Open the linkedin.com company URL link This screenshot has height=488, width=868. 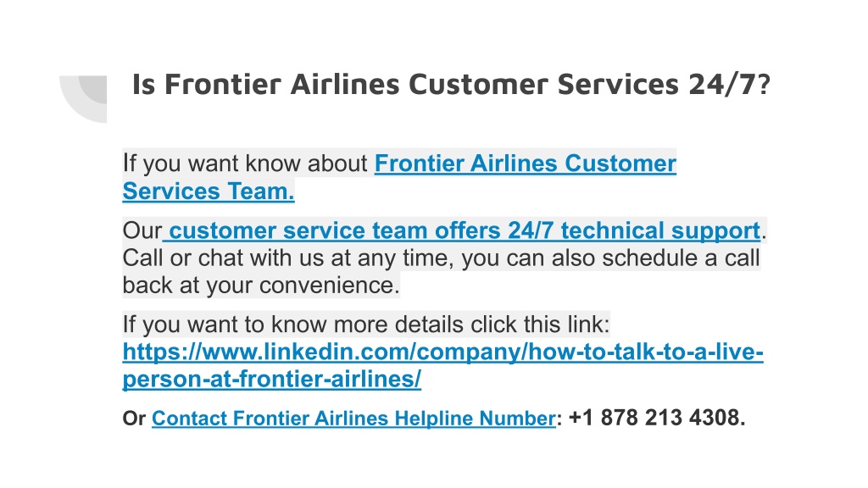click(442, 352)
